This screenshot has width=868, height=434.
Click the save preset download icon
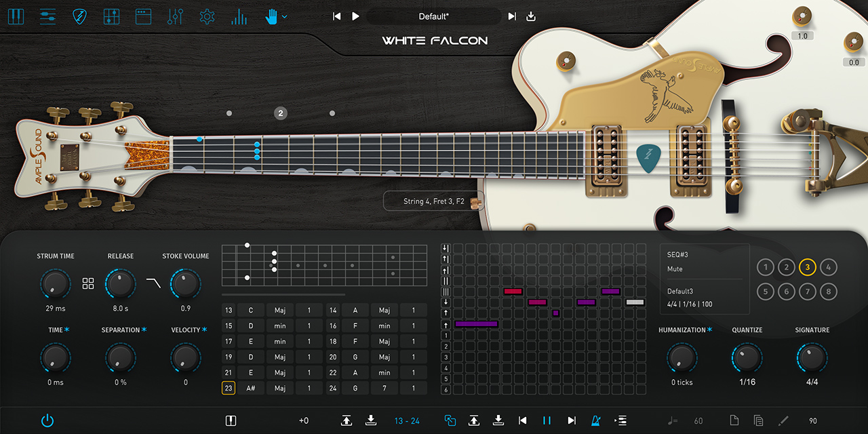531,16
